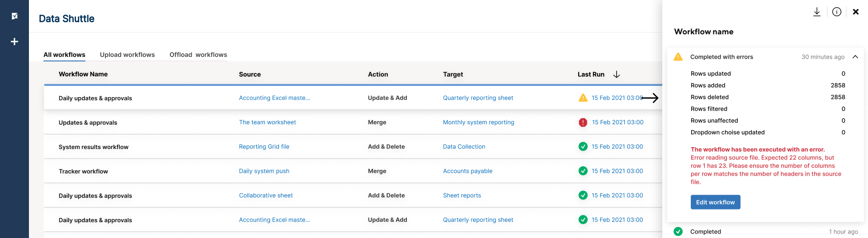The image size is (868, 238).
Task: Click green check icon beside Completed entry
Action: (678, 232)
